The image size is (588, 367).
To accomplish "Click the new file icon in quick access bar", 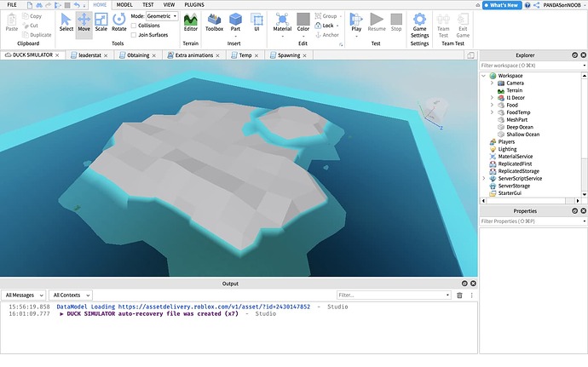I will pyautogui.click(x=30, y=5).
